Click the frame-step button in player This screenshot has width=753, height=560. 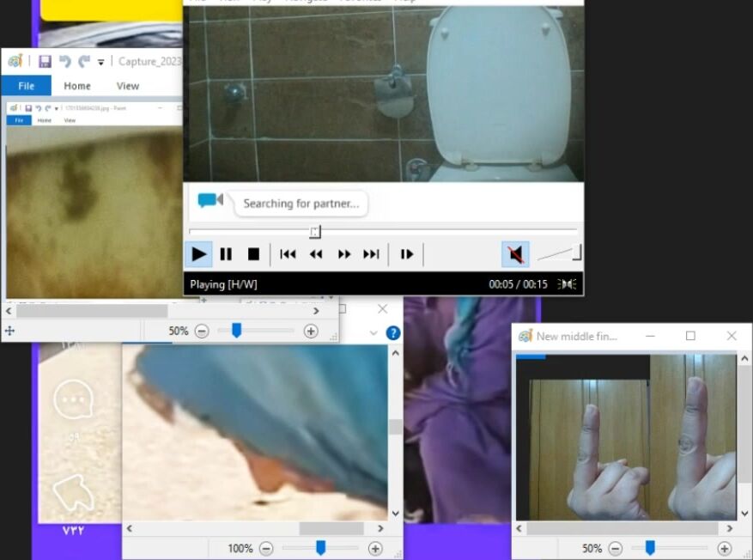point(407,254)
